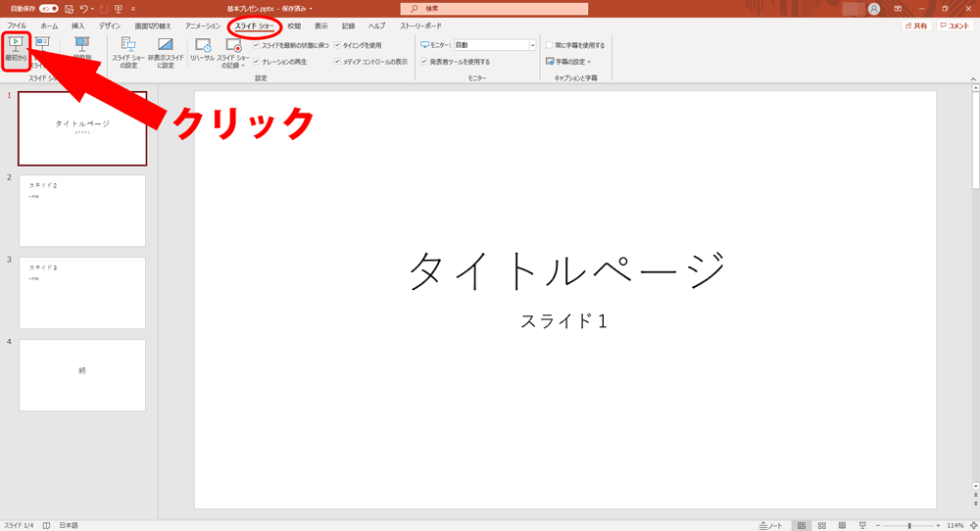This screenshot has height=531, width=980.
Task: Toggle keep slides updated checkbox
Action: 256,45
